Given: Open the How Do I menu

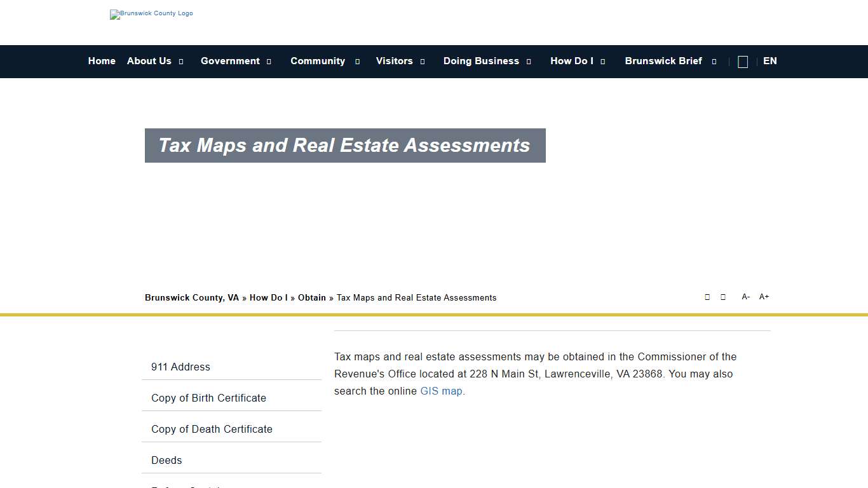Looking at the screenshot, I should [572, 61].
